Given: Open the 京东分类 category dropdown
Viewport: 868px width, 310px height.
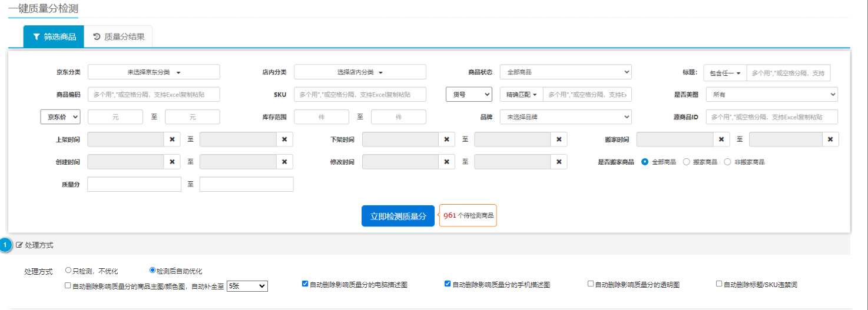Looking at the screenshot, I should click(154, 72).
